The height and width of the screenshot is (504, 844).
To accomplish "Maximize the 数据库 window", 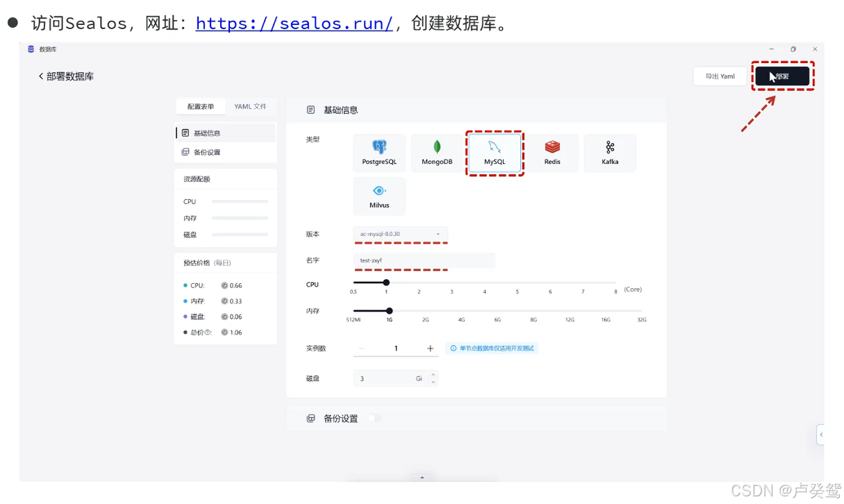I will point(793,49).
